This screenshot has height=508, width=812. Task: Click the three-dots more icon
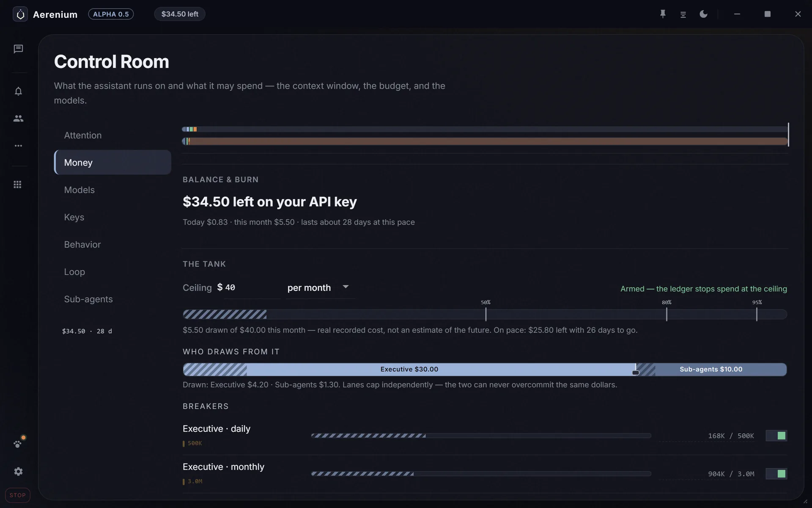(x=18, y=146)
